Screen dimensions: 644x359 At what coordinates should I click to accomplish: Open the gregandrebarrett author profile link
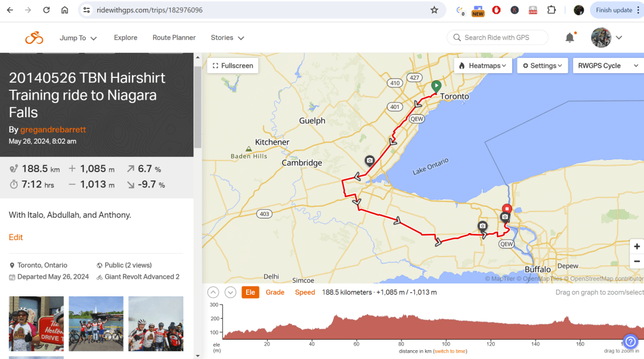pyautogui.click(x=53, y=129)
